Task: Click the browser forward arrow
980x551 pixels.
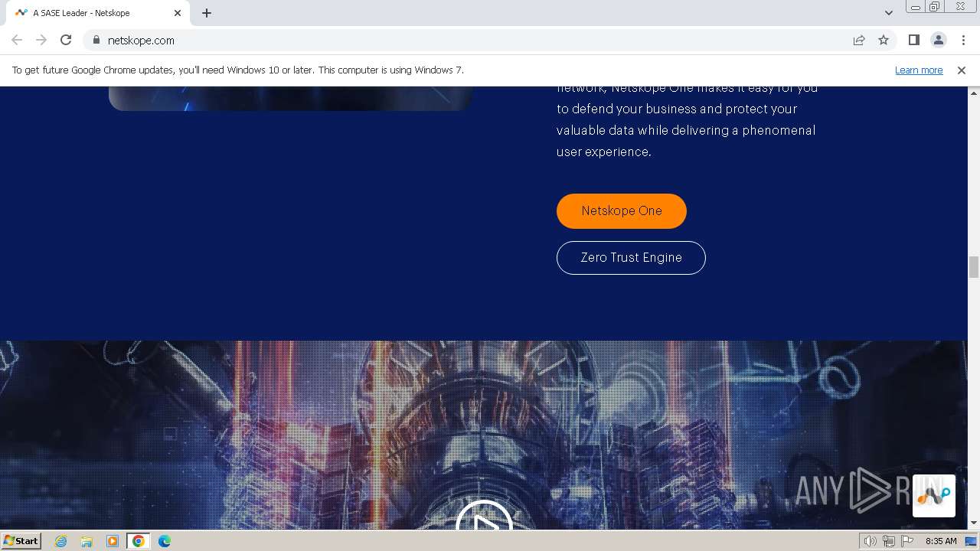Action: coord(41,40)
